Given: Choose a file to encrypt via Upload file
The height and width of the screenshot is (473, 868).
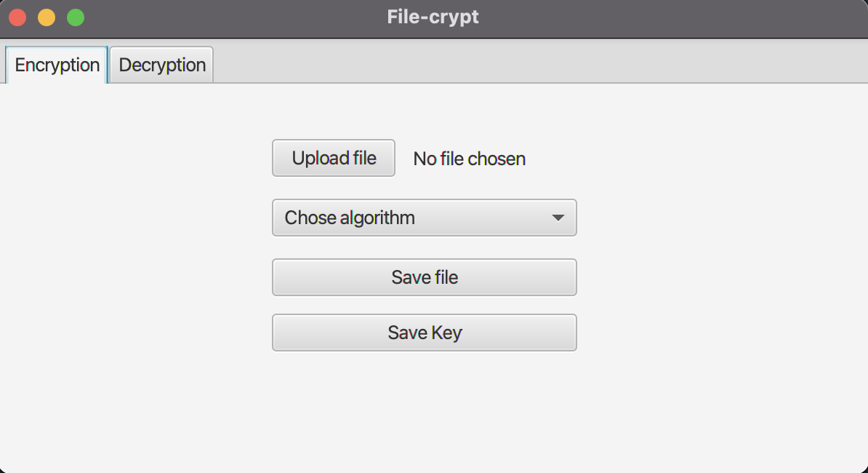Looking at the screenshot, I should point(333,158).
